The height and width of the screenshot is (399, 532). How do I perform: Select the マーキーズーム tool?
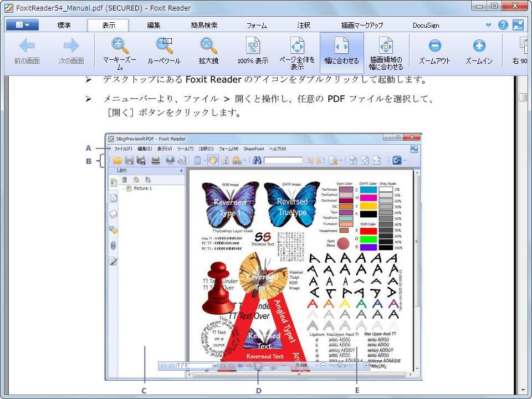tap(120, 53)
